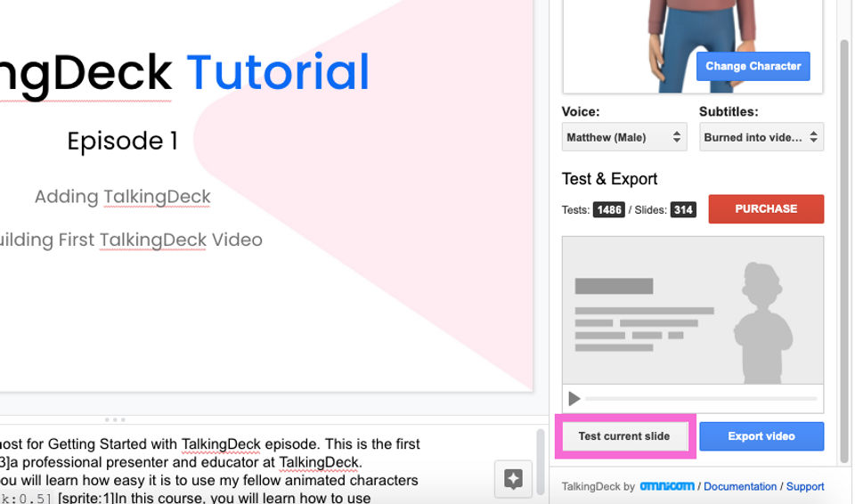Click the Test current slide button
Image resolution: width=855 pixels, height=504 pixels.
point(624,435)
